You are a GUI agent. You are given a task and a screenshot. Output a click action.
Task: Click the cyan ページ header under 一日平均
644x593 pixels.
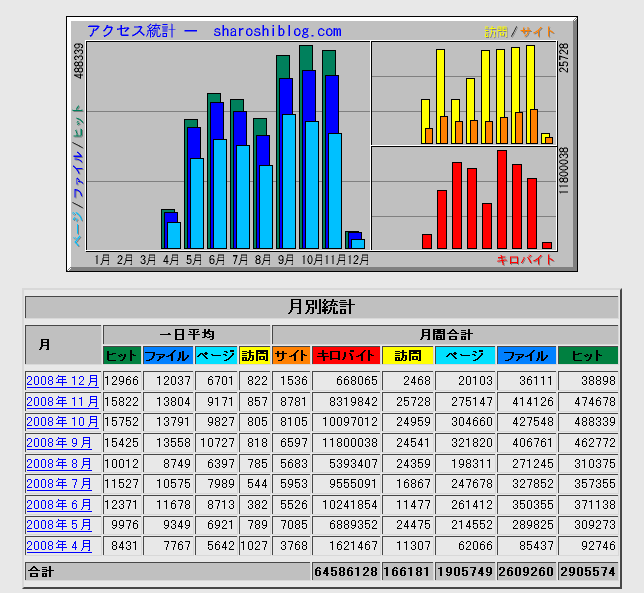(216, 355)
